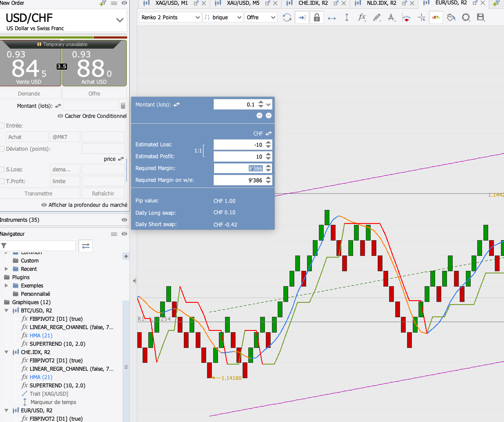
Task: Click the floppy disk save icon
Action: coord(480,18)
